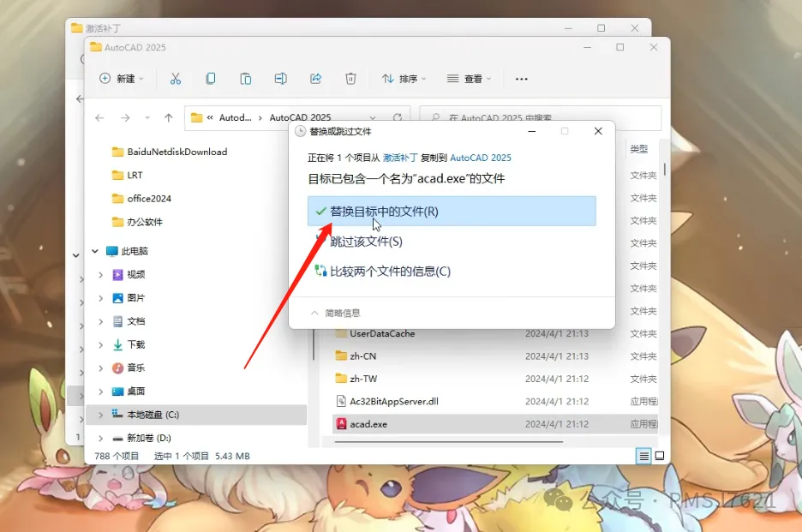This screenshot has height=532, width=802.
Task: Click the search box for AutoCAD 2025
Action: coord(541,117)
